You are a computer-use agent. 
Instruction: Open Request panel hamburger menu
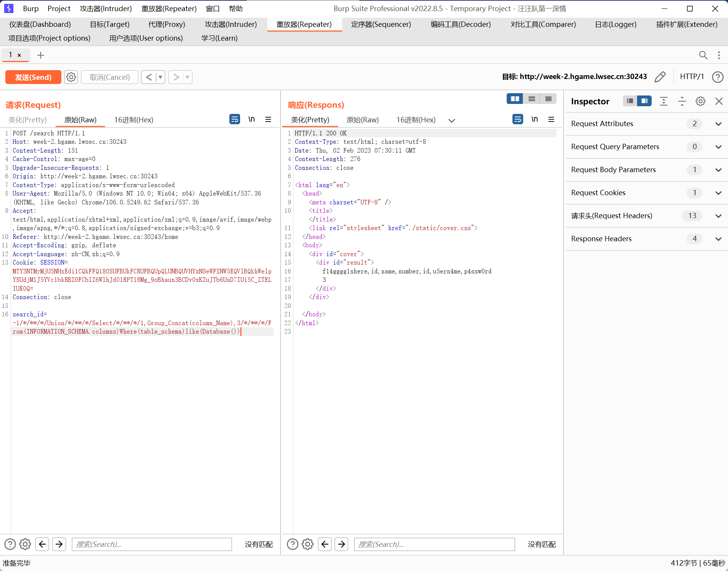pyautogui.click(x=268, y=119)
